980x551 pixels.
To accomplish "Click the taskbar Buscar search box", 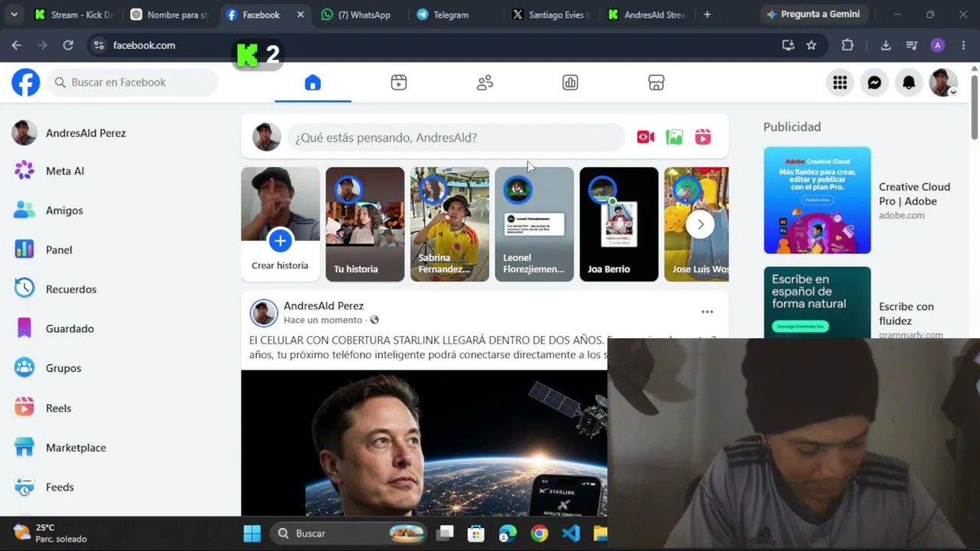I will (349, 533).
